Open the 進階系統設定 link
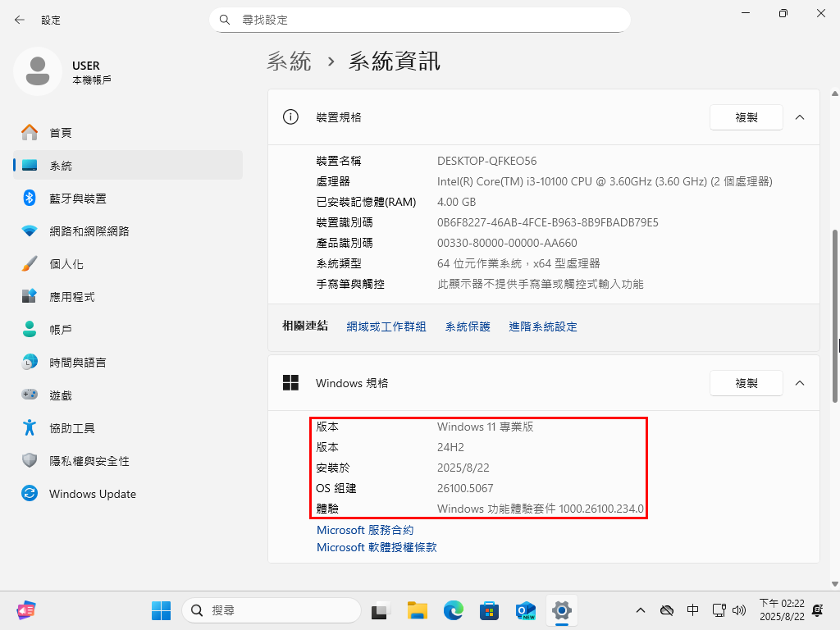Image resolution: width=840 pixels, height=630 pixels. (543, 326)
